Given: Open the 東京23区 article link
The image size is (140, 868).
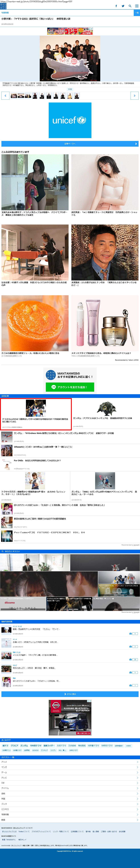Looking at the screenshot, I should (70, 522).
